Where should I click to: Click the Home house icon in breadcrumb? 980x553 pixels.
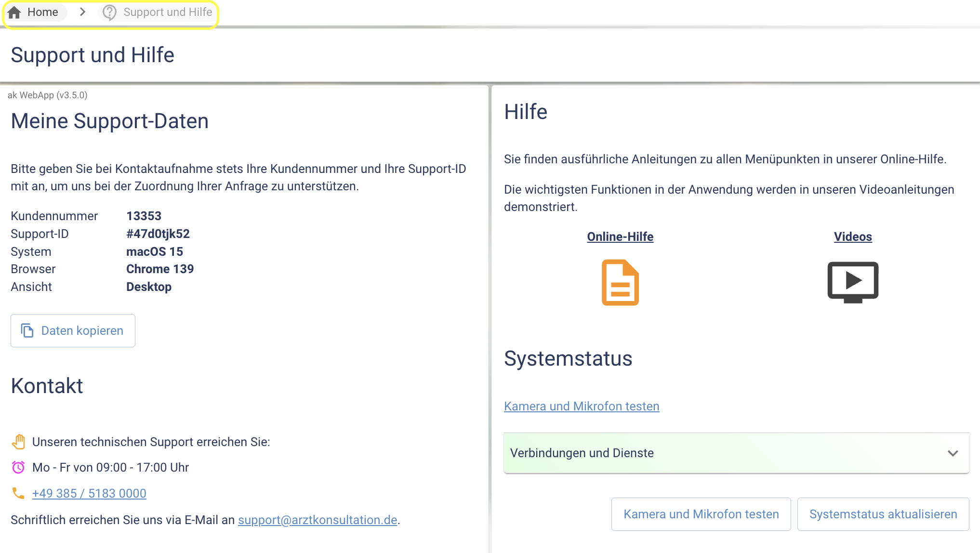click(x=14, y=12)
